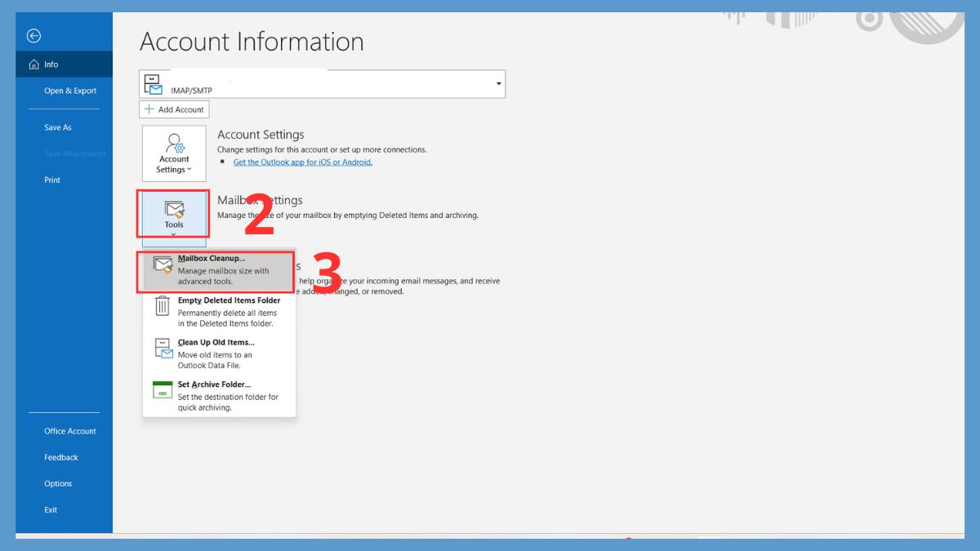Click the back arrow to leave backstage view

tap(33, 35)
